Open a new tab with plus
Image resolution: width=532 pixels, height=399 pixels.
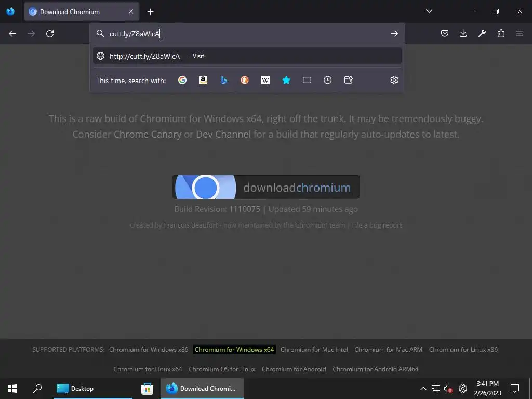coord(150,12)
